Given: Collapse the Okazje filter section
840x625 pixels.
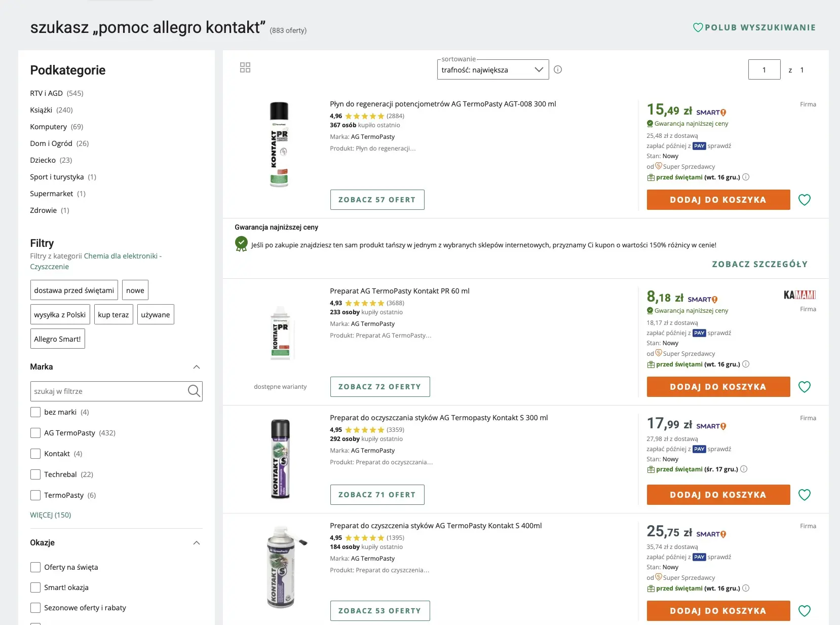Looking at the screenshot, I should pyautogui.click(x=197, y=543).
